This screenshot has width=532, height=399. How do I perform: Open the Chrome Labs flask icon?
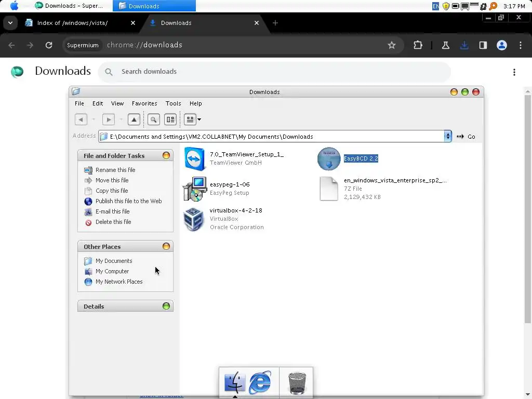tap(445, 45)
